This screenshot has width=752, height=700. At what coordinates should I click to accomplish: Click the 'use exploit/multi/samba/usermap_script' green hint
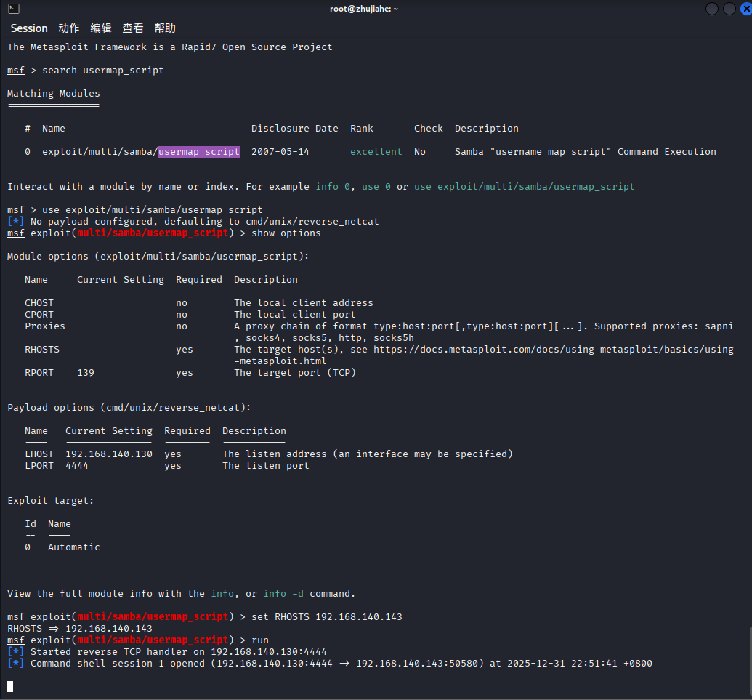[524, 187]
